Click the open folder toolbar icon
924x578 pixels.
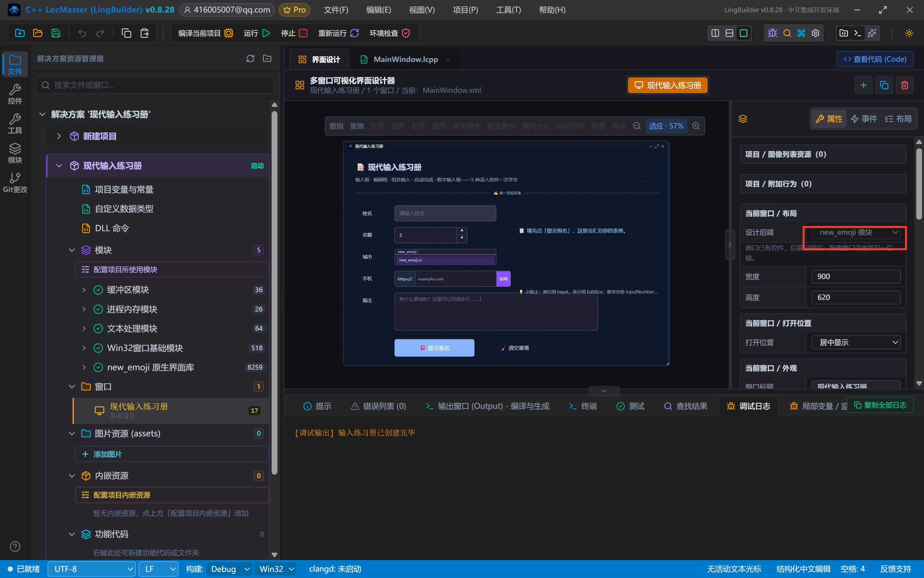38,33
